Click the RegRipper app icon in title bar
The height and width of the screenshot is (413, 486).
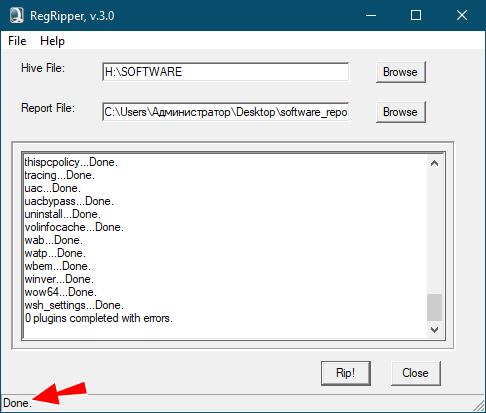coord(16,15)
